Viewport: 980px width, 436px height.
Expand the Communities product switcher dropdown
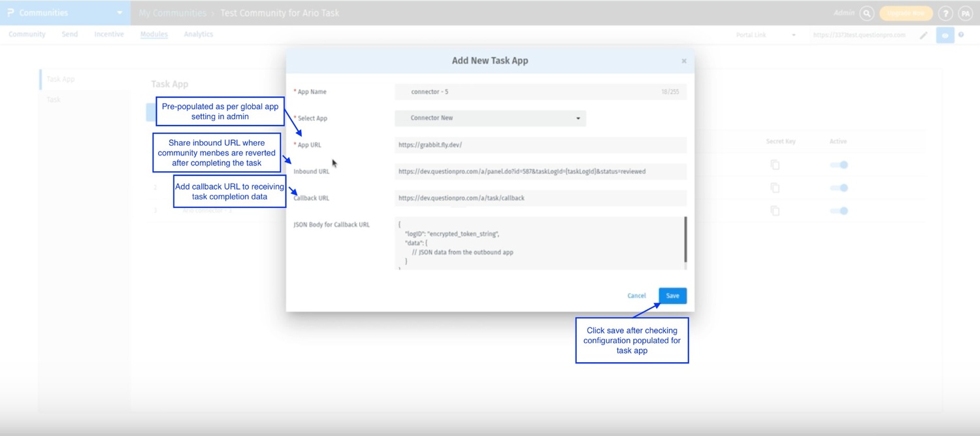[120, 13]
